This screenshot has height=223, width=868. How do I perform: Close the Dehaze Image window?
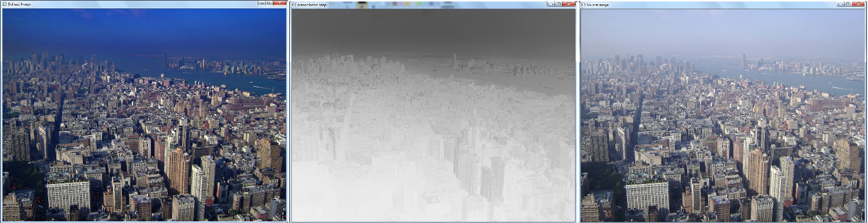tap(280, 3)
